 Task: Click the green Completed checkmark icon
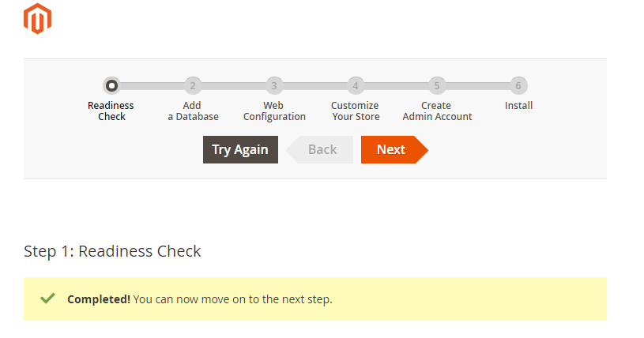[x=47, y=299]
